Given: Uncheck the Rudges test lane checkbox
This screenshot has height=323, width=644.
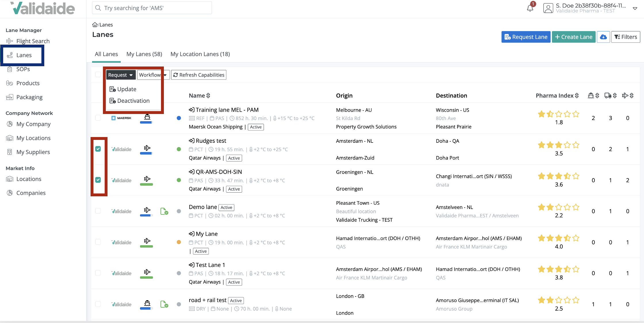Looking at the screenshot, I should point(98,149).
